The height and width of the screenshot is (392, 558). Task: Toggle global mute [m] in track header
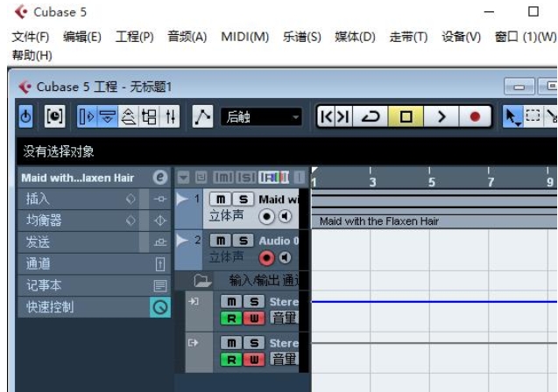[x=223, y=177]
